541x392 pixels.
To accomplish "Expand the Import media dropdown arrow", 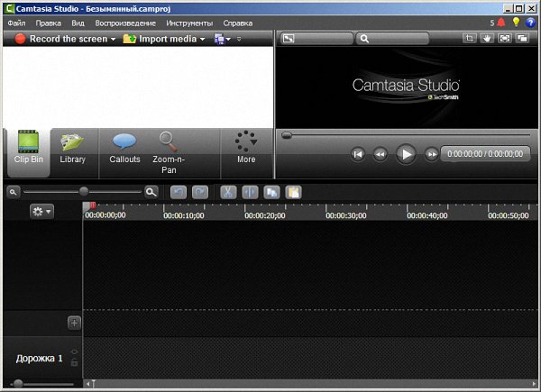I will (x=204, y=40).
